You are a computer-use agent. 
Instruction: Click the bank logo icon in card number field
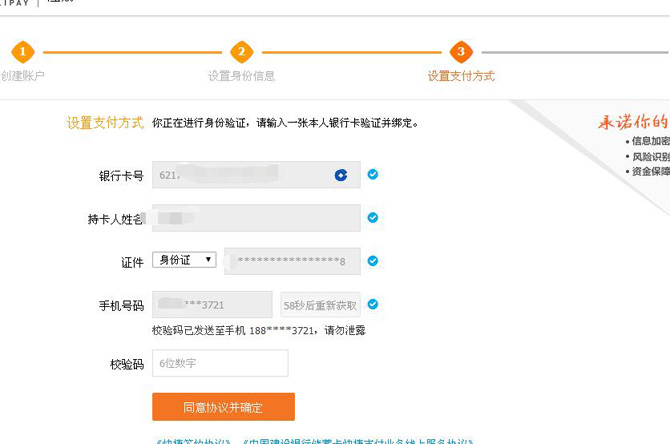tap(341, 175)
